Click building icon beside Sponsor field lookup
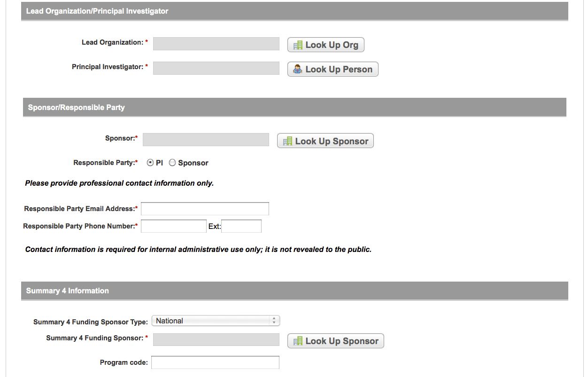Image resolution: width=588 pixels, height=377 pixels. tap(287, 141)
